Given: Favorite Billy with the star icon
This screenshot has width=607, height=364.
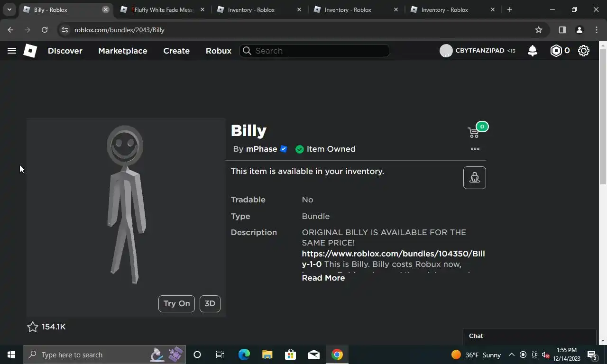Looking at the screenshot, I should pyautogui.click(x=32, y=327).
